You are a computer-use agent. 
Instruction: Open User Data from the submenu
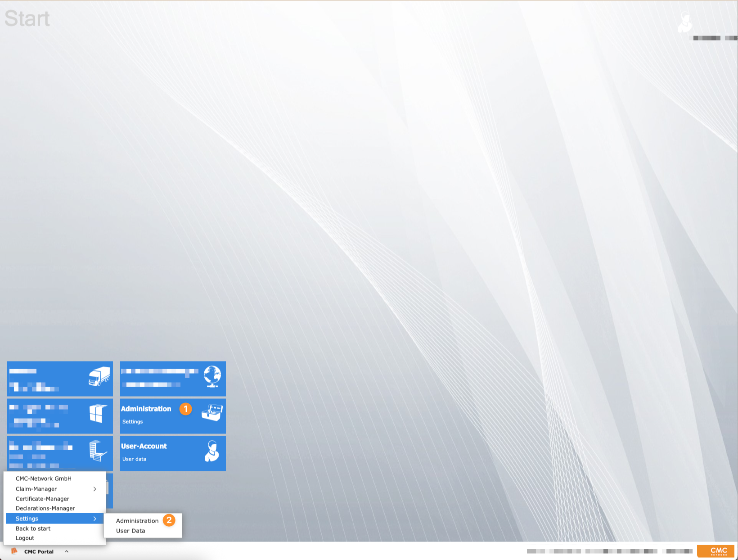pos(130,531)
